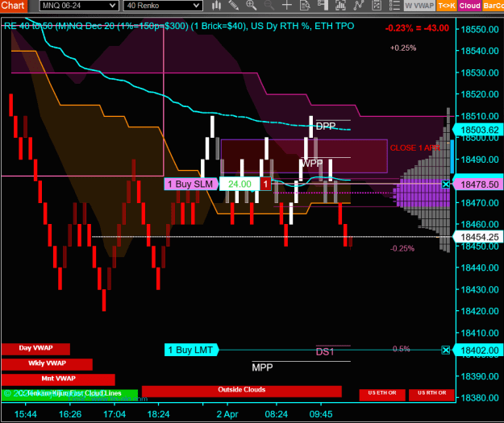Click the CLOSE 1 APR label
The height and width of the screenshot is (423, 504).
(x=415, y=148)
